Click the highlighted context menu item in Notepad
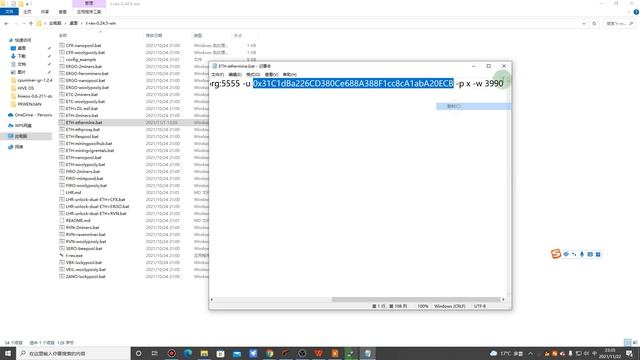This screenshot has height=360, width=640. click(473, 106)
